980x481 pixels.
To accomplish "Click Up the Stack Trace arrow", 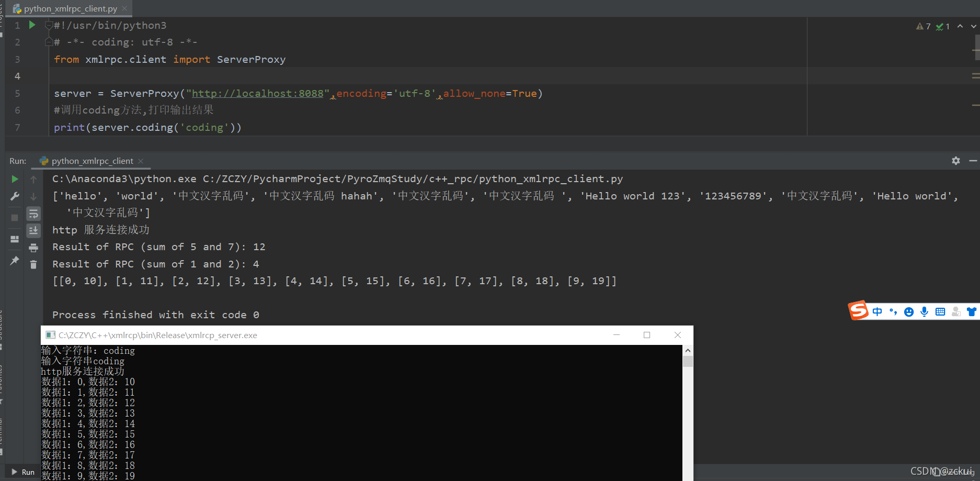I will tap(33, 180).
